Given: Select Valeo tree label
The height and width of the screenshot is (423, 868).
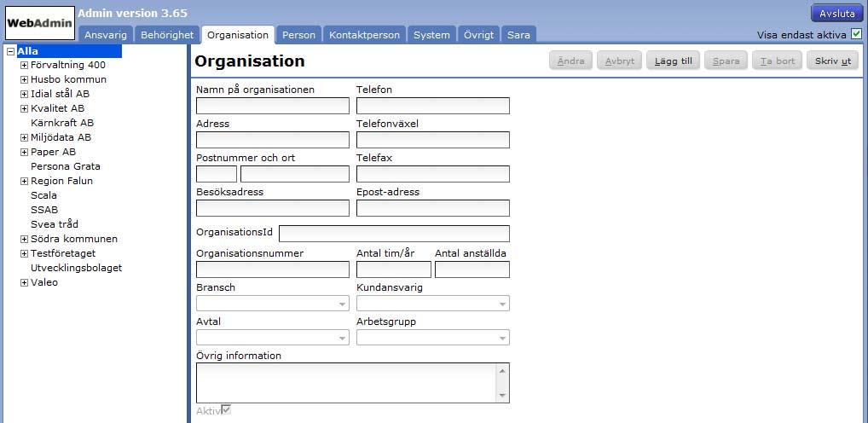Looking at the screenshot, I should click(44, 282).
